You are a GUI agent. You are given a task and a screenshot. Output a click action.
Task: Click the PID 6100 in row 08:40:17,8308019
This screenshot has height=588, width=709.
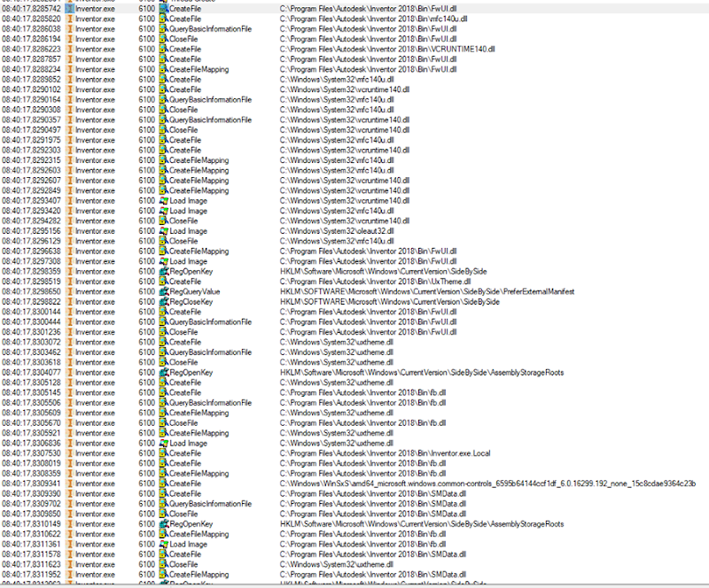click(x=146, y=463)
